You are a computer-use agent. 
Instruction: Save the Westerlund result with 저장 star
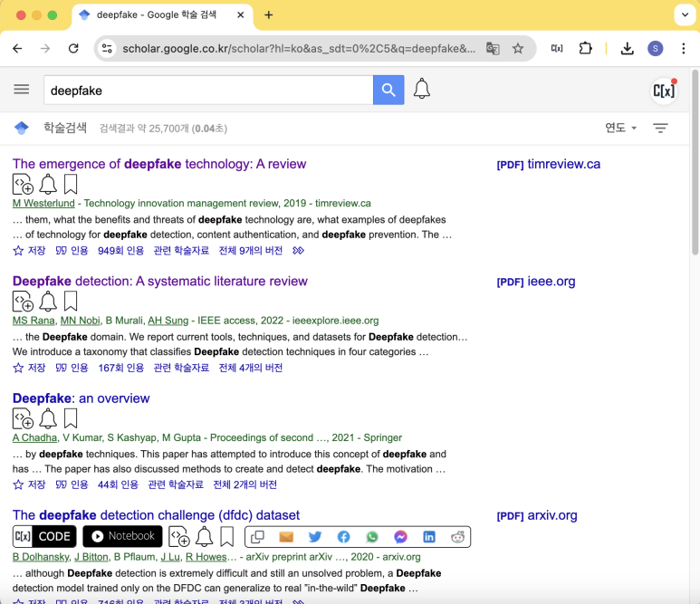29,251
